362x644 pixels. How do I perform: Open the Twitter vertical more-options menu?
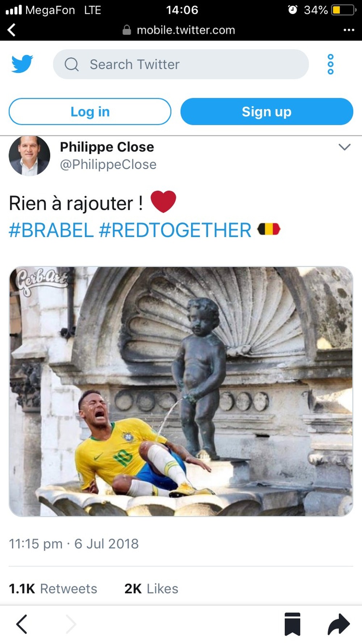330,64
